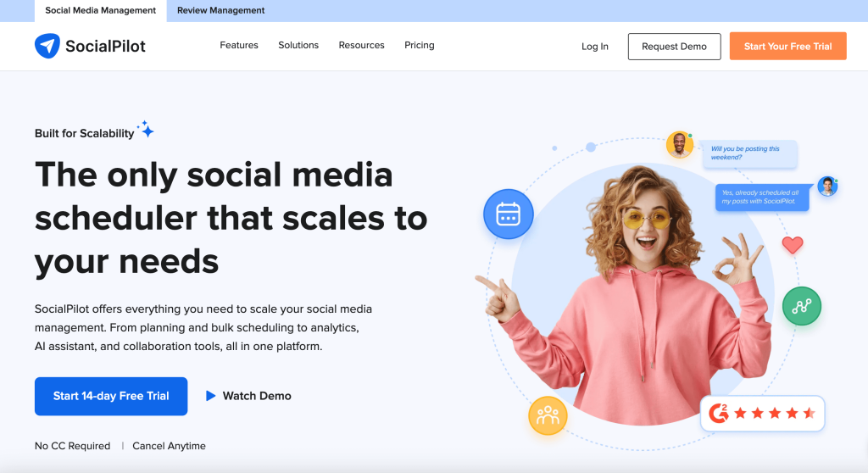Image resolution: width=868 pixels, height=473 pixels.
Task: Click the SocialPilot wordmark text
Action: click(105, 46)
